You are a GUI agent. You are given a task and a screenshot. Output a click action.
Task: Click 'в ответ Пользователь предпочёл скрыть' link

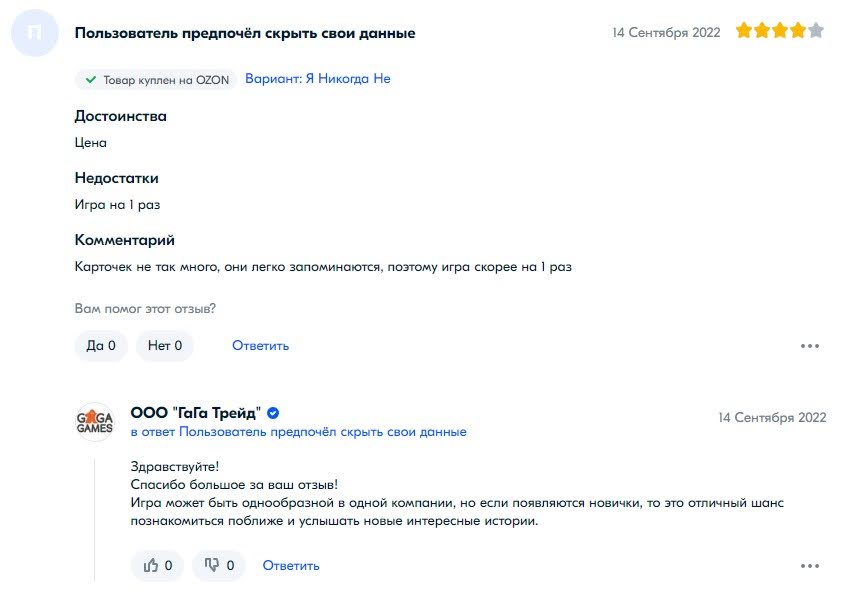(x=298, y=432)
